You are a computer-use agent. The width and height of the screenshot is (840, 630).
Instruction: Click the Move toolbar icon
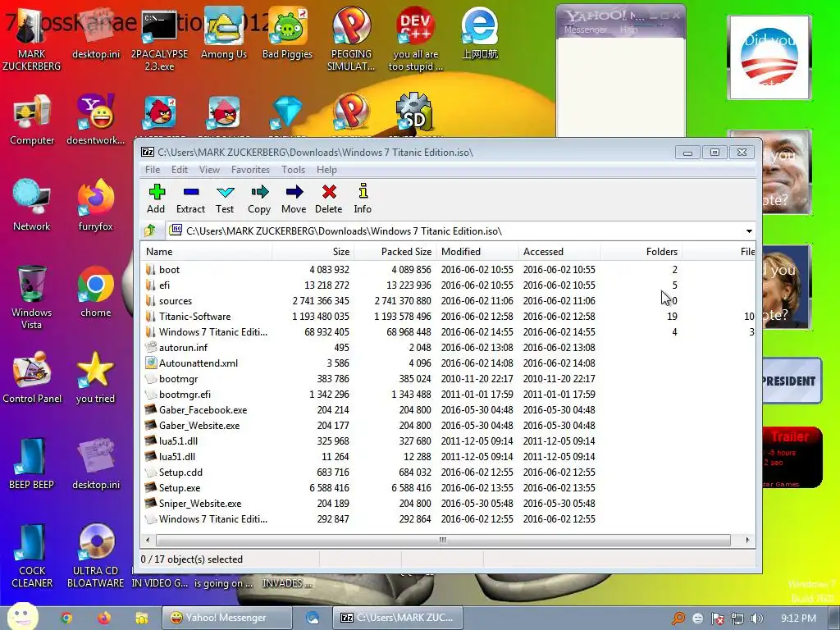[x=294, y=199]
